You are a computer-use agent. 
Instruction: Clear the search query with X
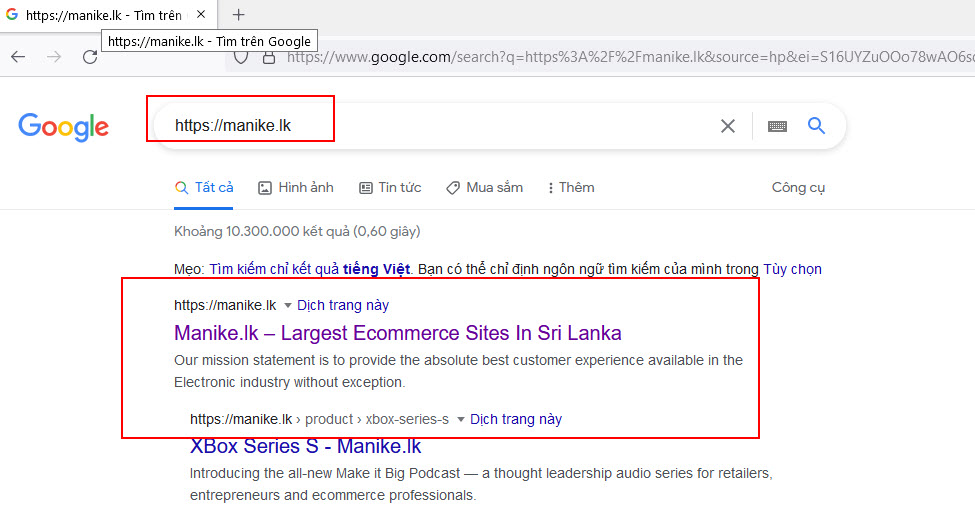(728, 126)
